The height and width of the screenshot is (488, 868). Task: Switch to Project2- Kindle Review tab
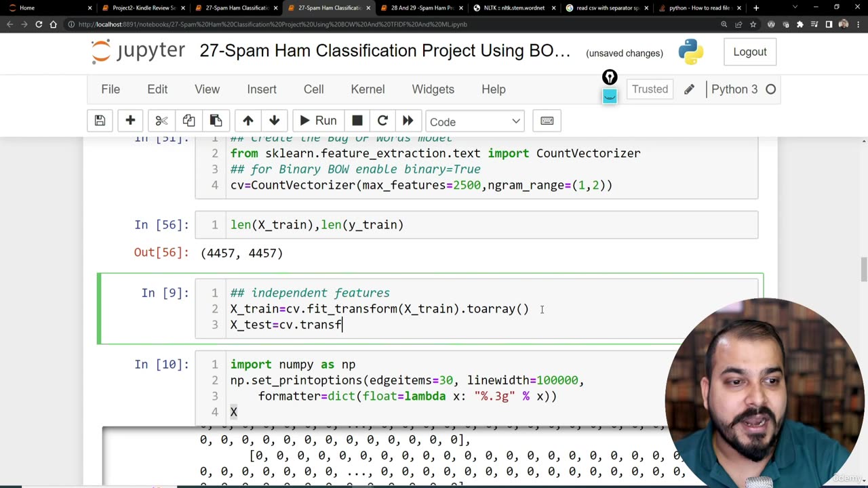click(x=142, y=7)
